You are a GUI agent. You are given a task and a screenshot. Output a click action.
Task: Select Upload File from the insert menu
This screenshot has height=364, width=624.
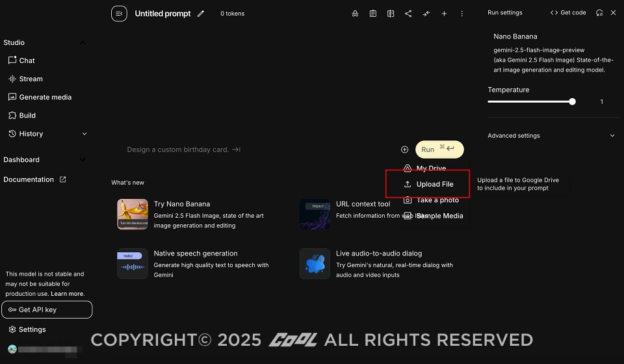(434, 185)
